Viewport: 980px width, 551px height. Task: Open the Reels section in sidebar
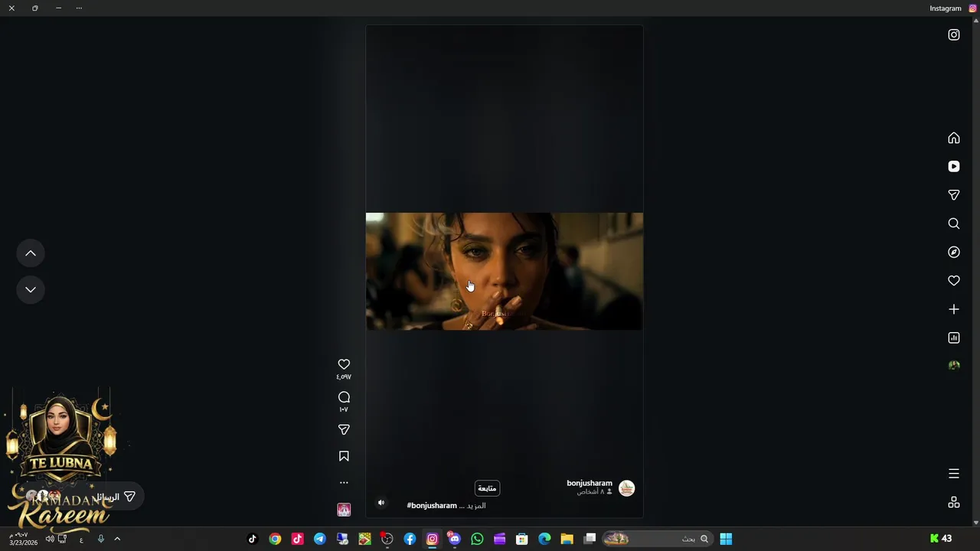click(954, 167)
